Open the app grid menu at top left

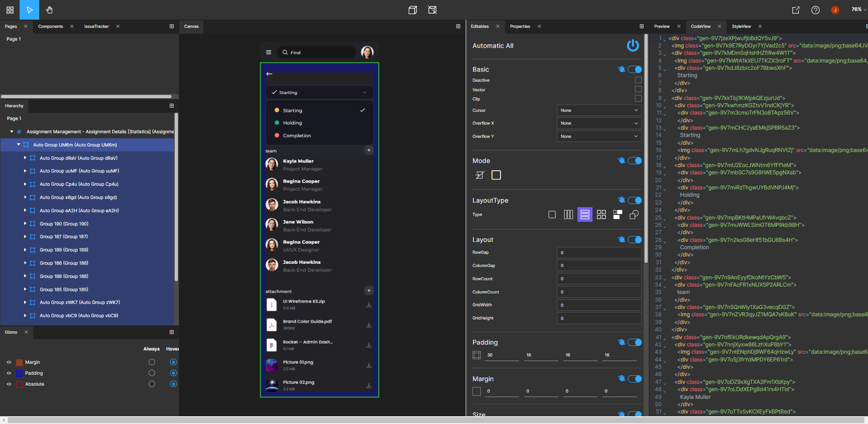tap(10, 10)
